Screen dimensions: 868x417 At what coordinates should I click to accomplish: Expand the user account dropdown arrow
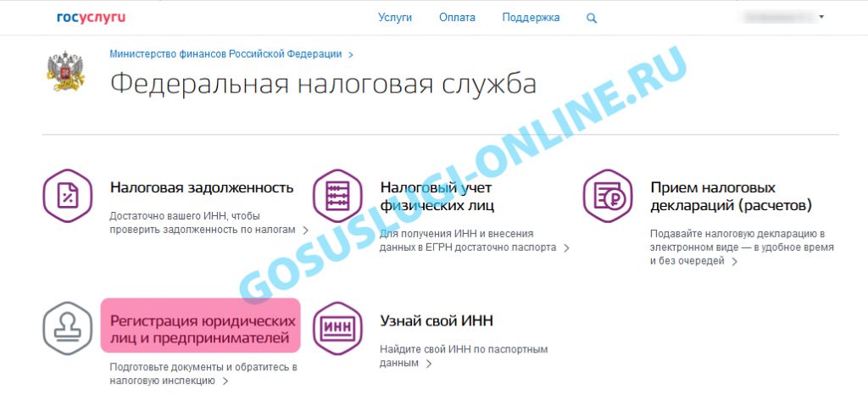[x=821, y=17]
